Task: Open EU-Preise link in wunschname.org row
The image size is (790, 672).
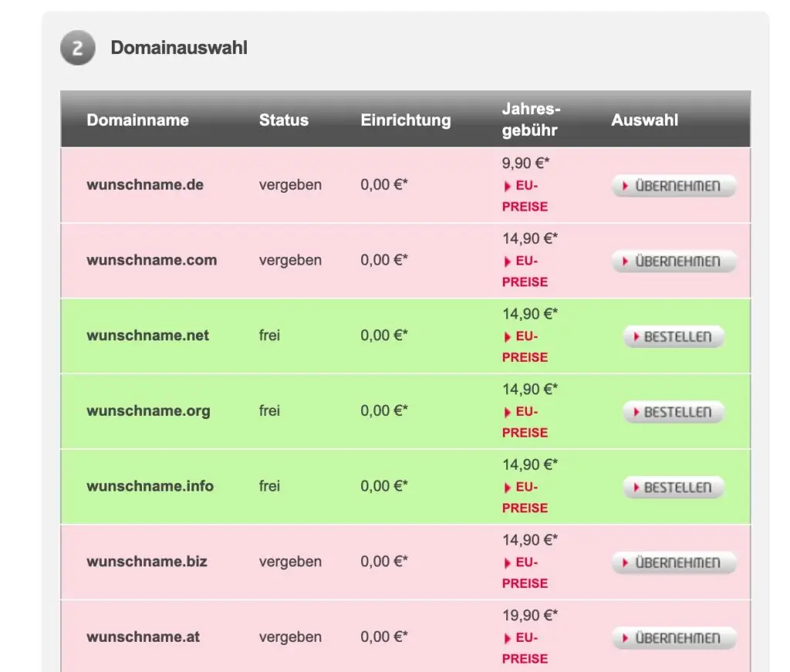Action: (x=525, y=422)
